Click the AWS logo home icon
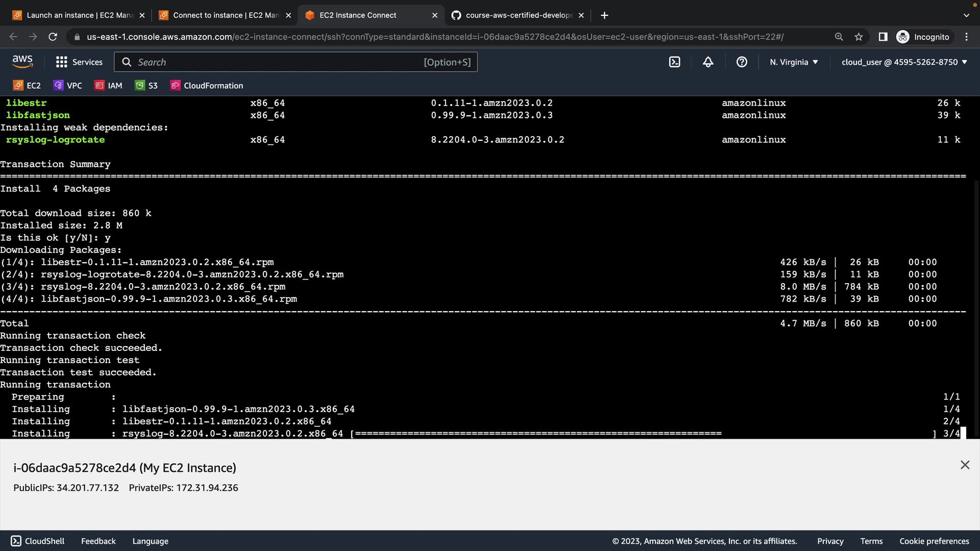Screen dimensions: 980x551 [22, 62]
